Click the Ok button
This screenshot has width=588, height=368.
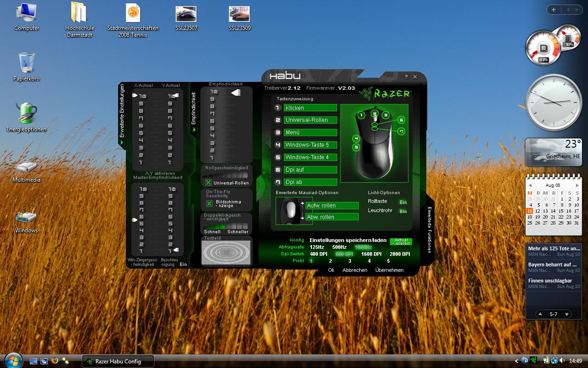click(331, 270)
